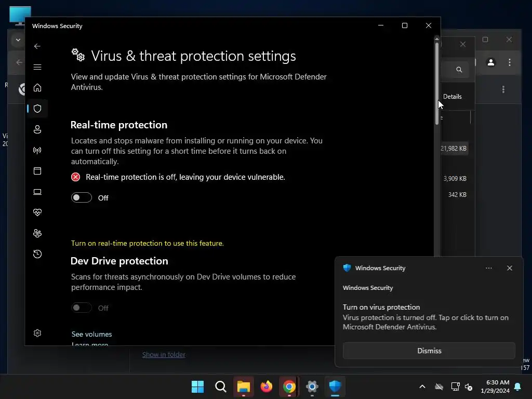The height and width of the screenshot is (399, 532).
Task: Open Settings gear in taskbar
Action: coord(312,387)
